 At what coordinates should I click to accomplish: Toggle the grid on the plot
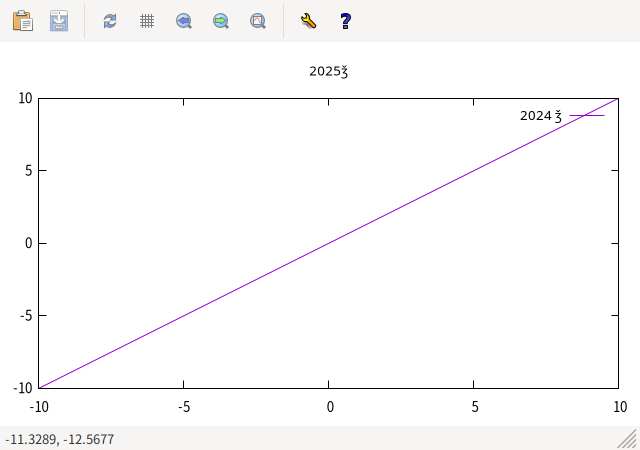(147, 20)
